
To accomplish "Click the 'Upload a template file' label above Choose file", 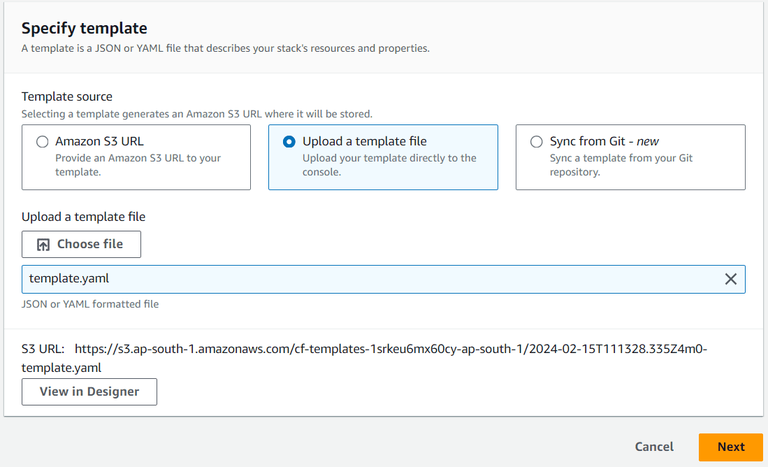I will coord(84,216).
